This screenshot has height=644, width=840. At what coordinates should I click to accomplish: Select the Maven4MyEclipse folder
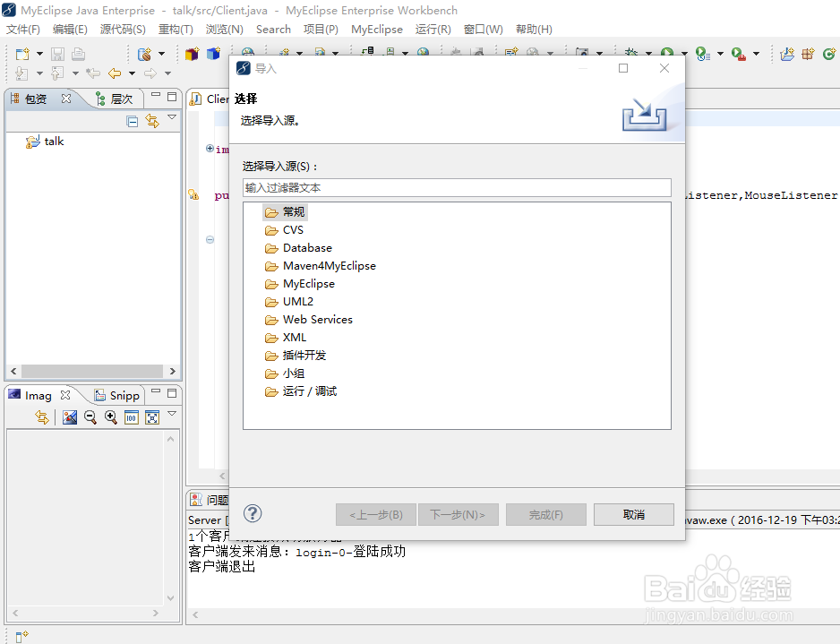pyautogui.click(x=321, y=266)
